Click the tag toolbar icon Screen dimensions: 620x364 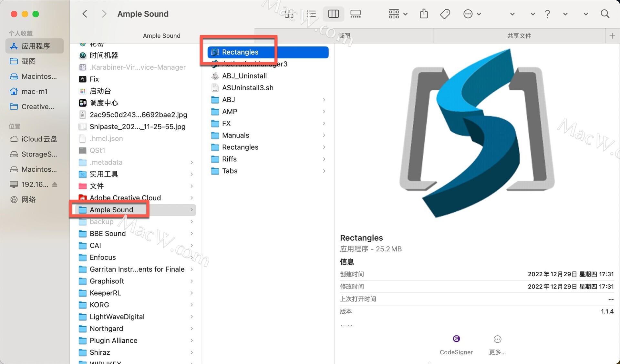(x=445, y=14)
